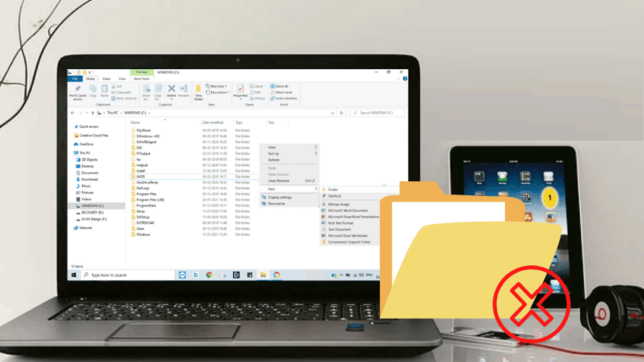This screenshot has height=362, width=644.
Task: Open the Drive Tools tab
Action: coord(141,79)
